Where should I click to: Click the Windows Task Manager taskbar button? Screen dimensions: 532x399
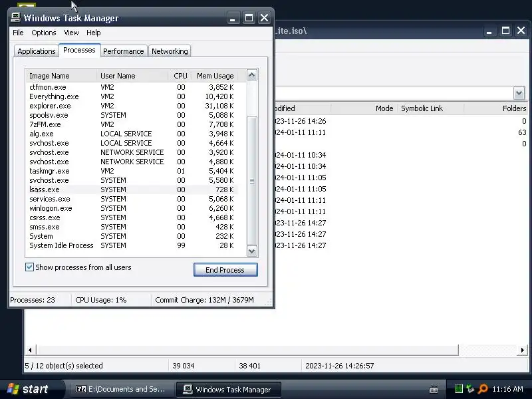point(228,389)
